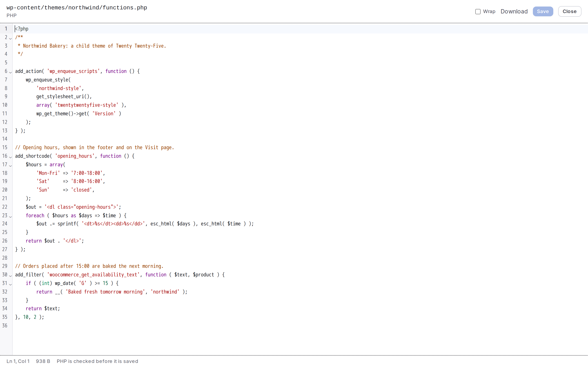This screenshot has height=367, width=588.
Task: Collapse the docblock comment fold at line 2
Action: [x=10, y=38]
